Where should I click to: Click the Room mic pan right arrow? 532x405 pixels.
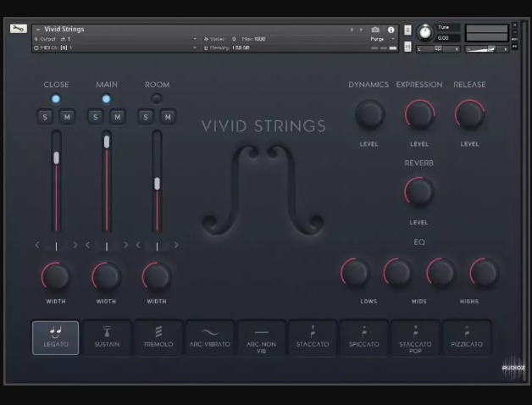176,245
